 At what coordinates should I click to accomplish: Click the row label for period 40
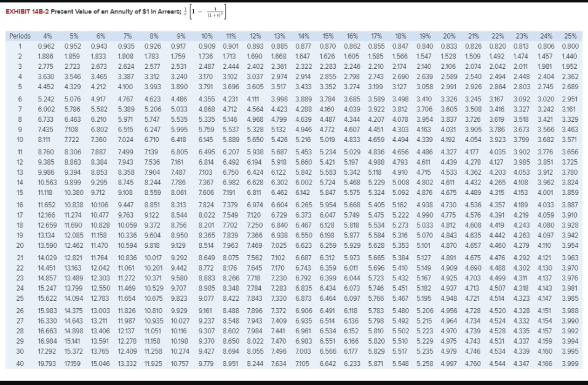[18, 364]
